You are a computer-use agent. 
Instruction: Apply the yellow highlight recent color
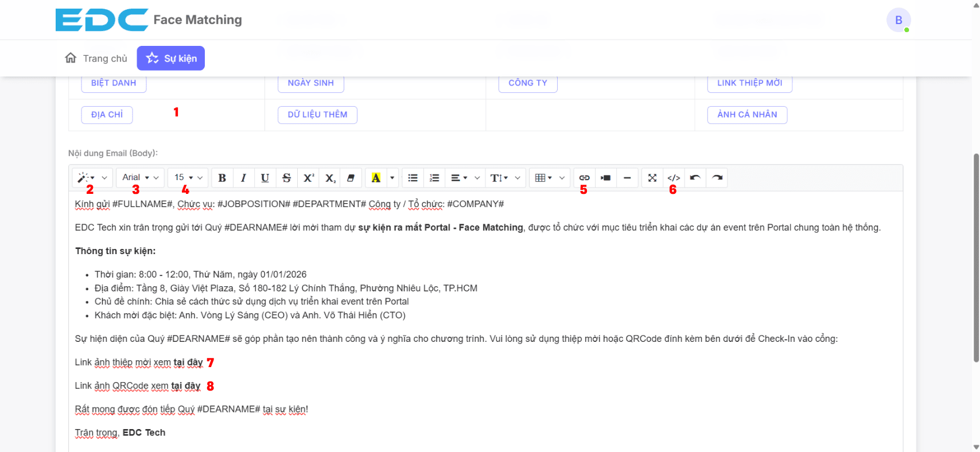pos(376,178)
